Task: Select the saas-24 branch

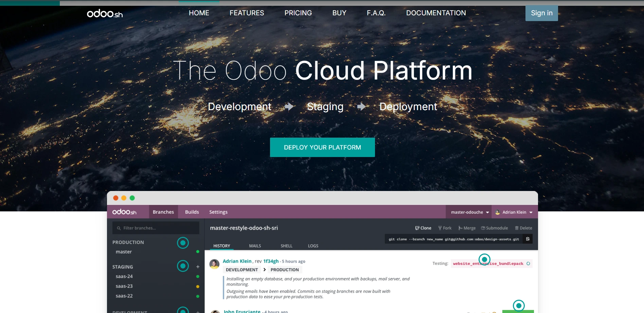Action: (x=124, y=276)
